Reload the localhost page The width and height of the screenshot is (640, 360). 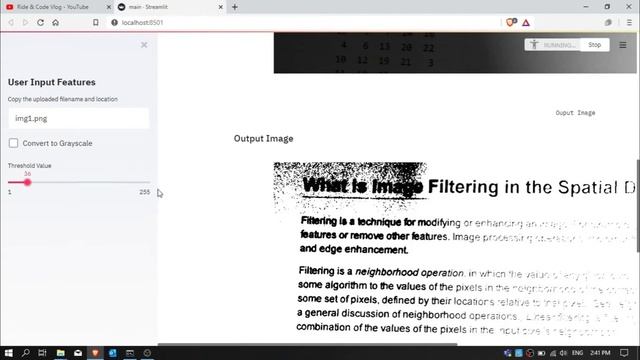(x=40, y=22)
